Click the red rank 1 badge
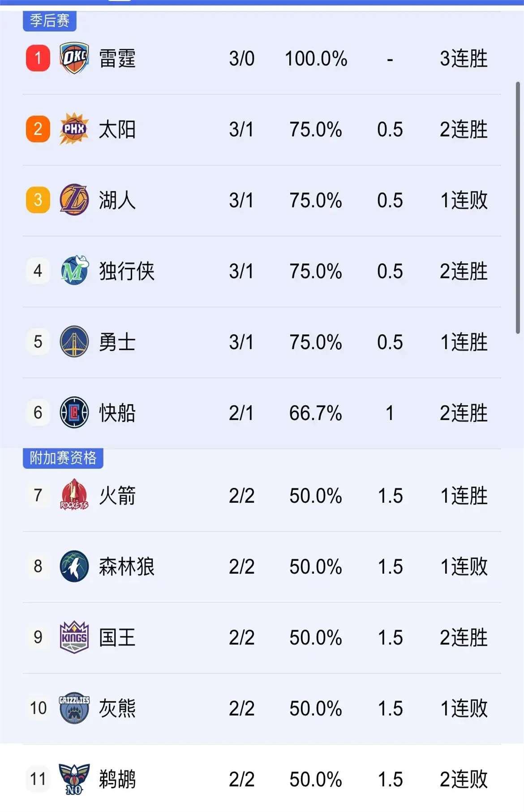 (38, 58)
